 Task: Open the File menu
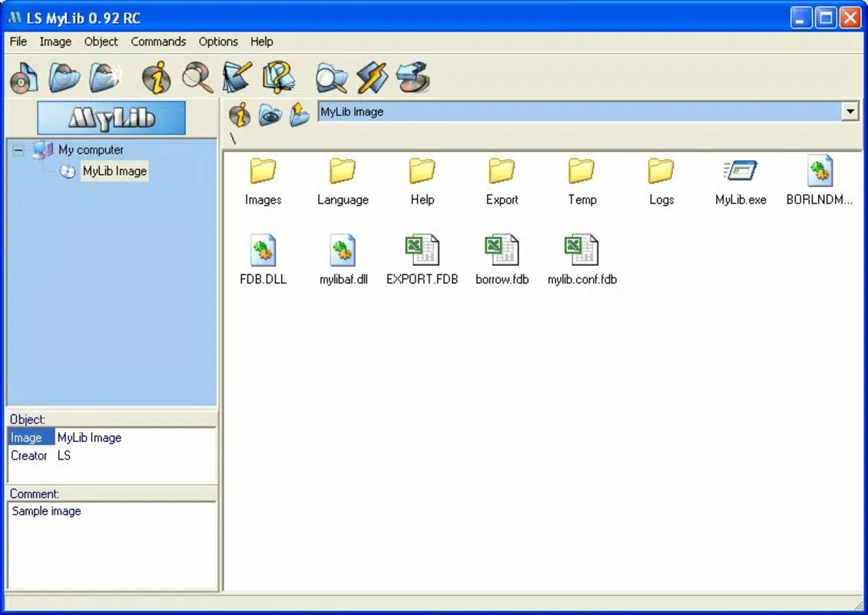click(18, 42)
